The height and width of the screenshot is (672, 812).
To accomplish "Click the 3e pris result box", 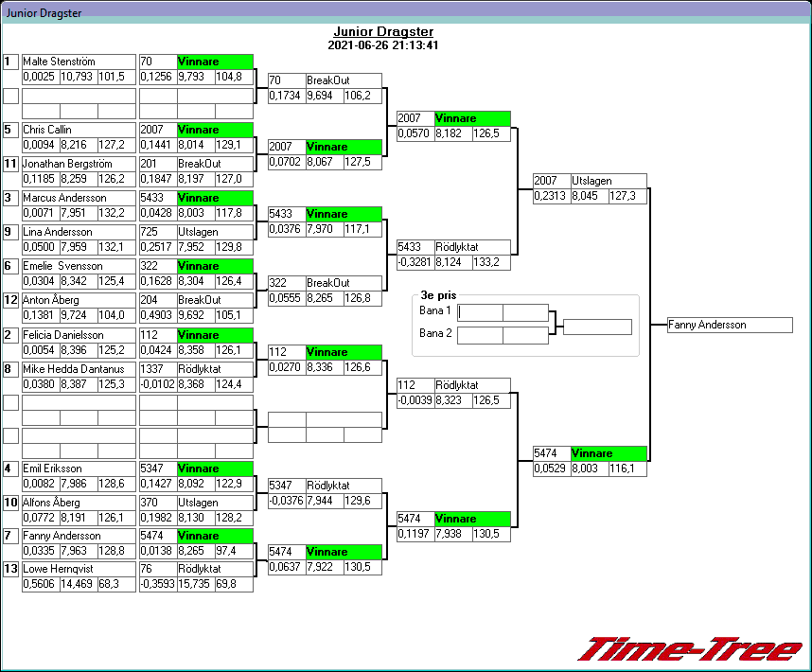I will [x=597, y=327].
